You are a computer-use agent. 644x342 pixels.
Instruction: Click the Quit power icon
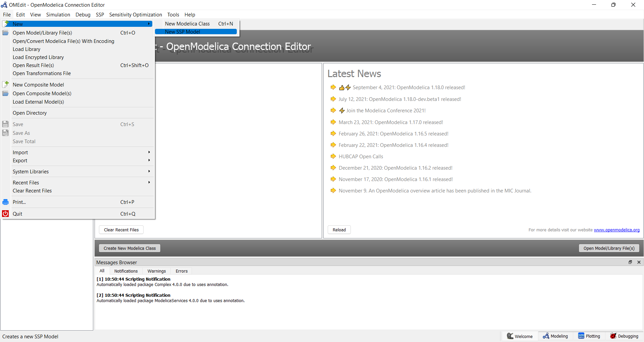(x=5, y=214)
